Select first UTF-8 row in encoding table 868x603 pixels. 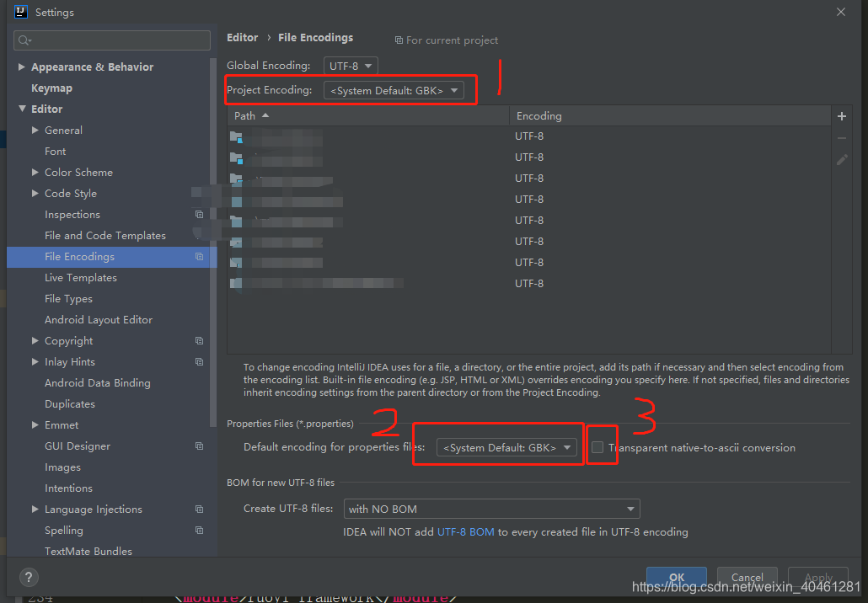[528, 136]
